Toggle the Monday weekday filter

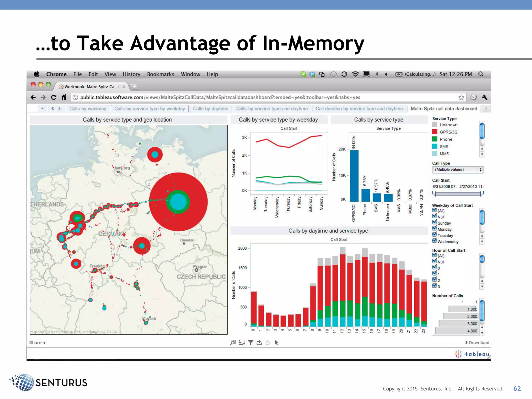[x=434, y=229]
